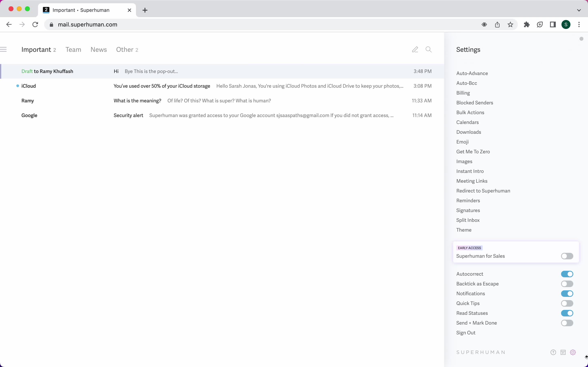Click the Chrome extensions puzzle icon
Image resolution: width=588 pixels, height=367 pixels.
(526, 24)
